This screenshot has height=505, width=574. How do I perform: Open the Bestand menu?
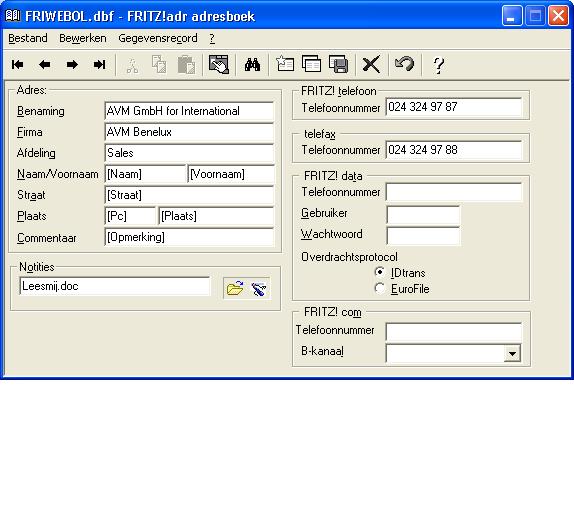tap(28, 38)
